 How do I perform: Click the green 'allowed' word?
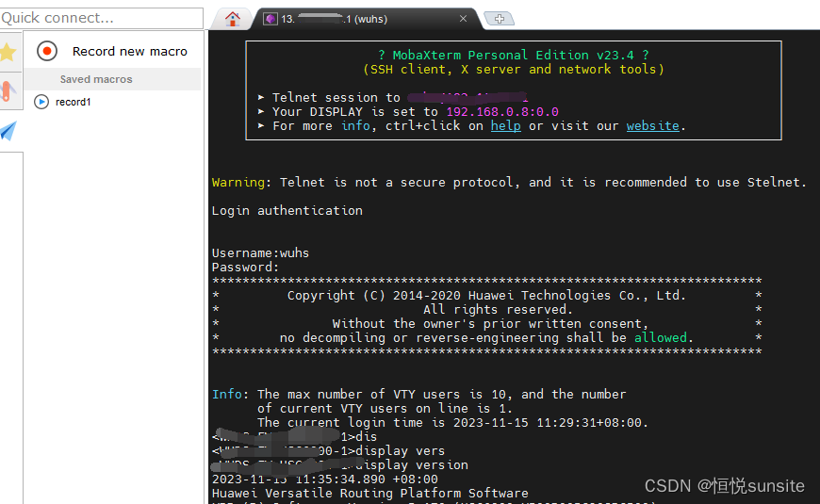[x=661, y=338]
